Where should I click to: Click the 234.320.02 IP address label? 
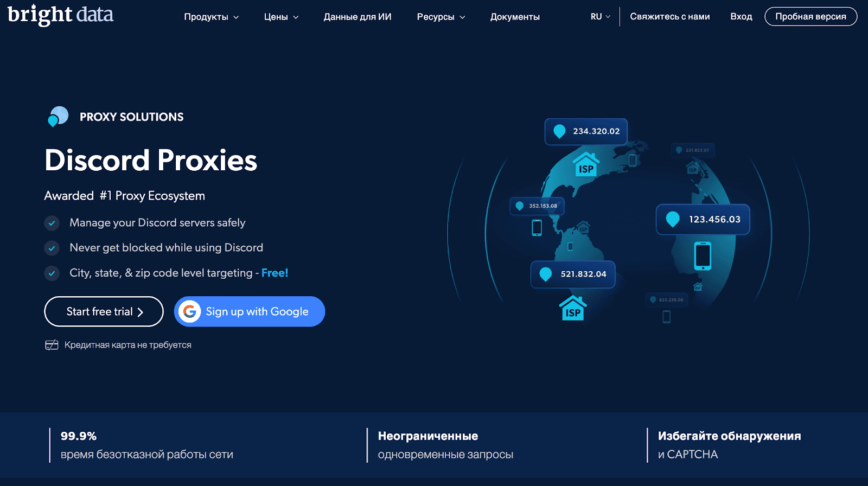click(596, 131)
